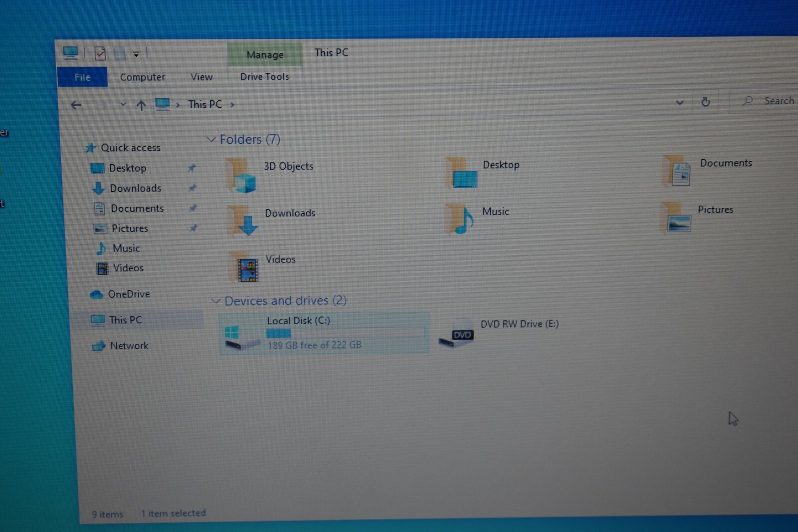Open the Customize Quick Access Toolbar dropdown
This screenshot has height=532, width=798.
pos(136,54)
